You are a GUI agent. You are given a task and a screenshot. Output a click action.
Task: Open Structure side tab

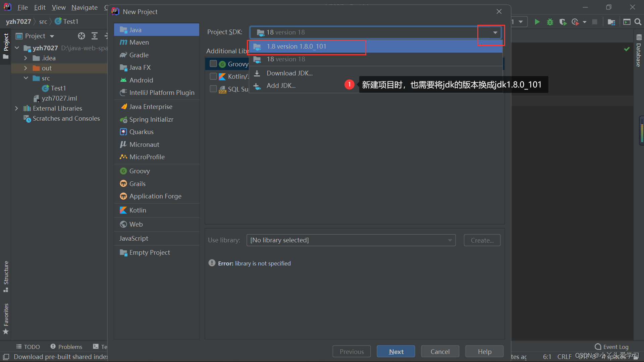click(x=6, y=277)
